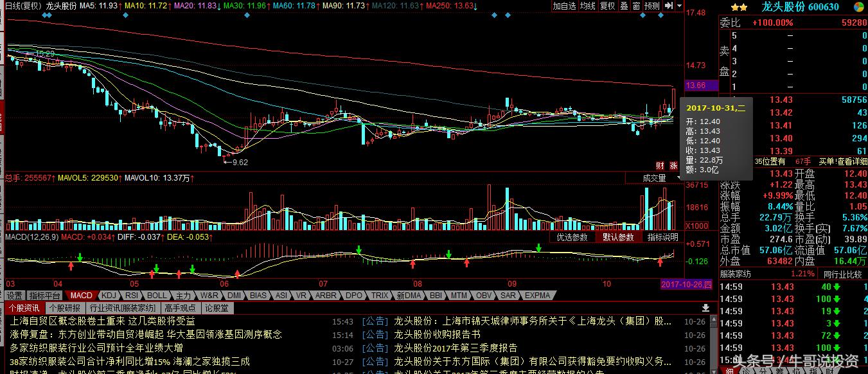868x374 pixels.
Task: Open multi-window view via the 窗 icon
Action: click(637, 6)
